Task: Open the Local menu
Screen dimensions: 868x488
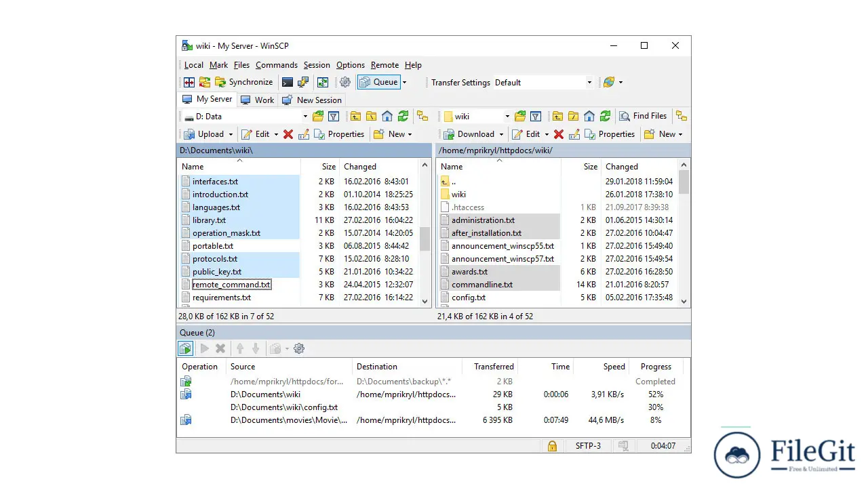Action: 194,65
